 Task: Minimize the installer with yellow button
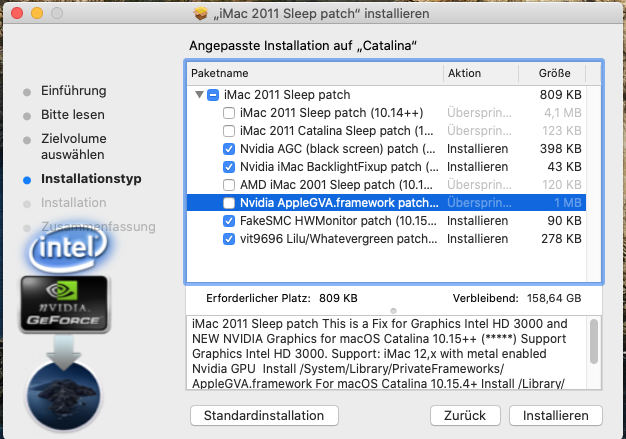37,13
